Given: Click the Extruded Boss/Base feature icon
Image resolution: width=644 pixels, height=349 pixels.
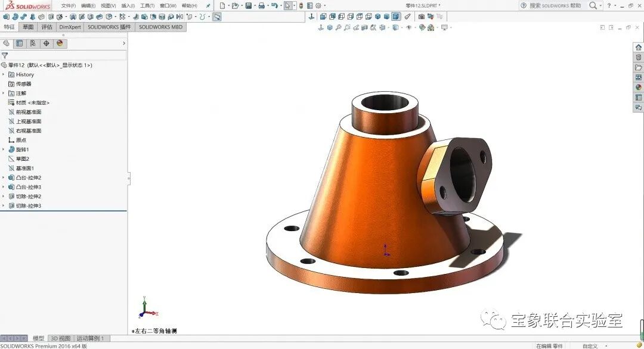Looking at the screenshot, I should tap(6, 17).
